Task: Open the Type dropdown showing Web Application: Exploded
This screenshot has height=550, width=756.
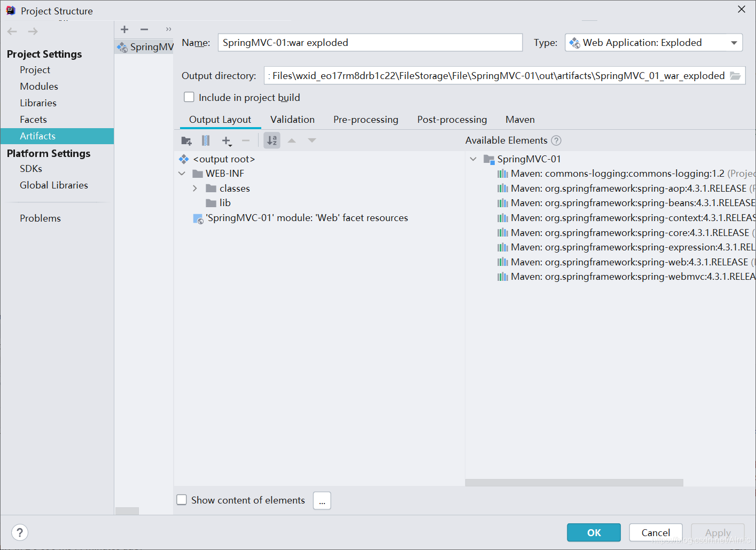Action: (x=735, y=42)
